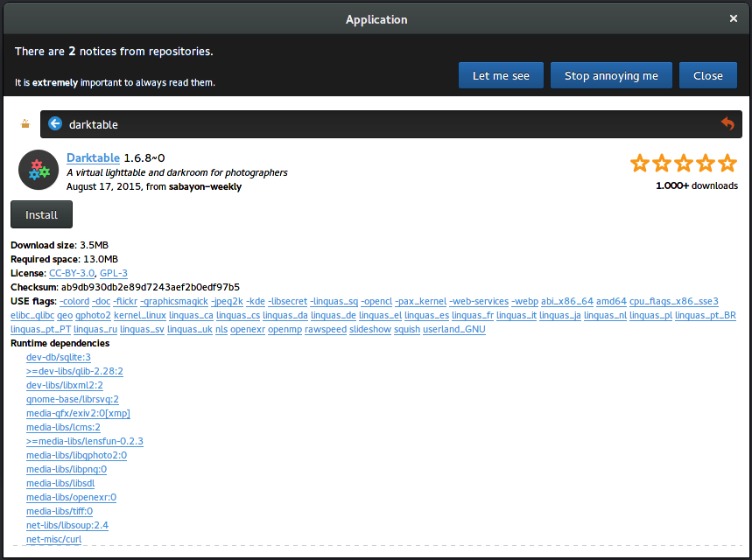Screen dimensions: 752x560
Task: Click the -colord USE flag
Action: click(x=74, y=302)
